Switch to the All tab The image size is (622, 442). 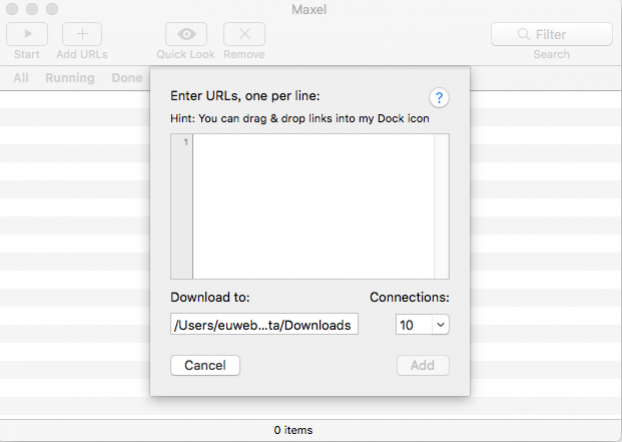click(x=21, y=78)
